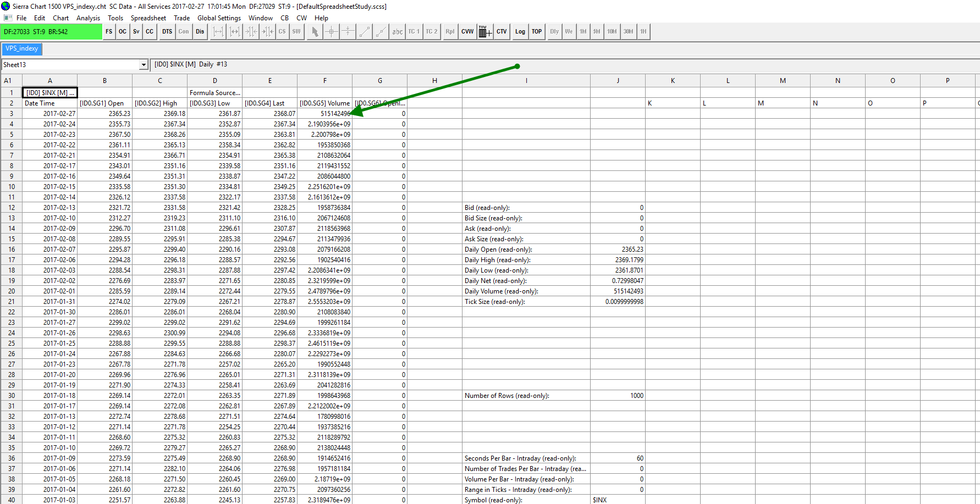Image resolution: width=980 pixels, height=504 pixels.
Task: Select the VPS_indexy chart tab
Action: pos(22,48)
